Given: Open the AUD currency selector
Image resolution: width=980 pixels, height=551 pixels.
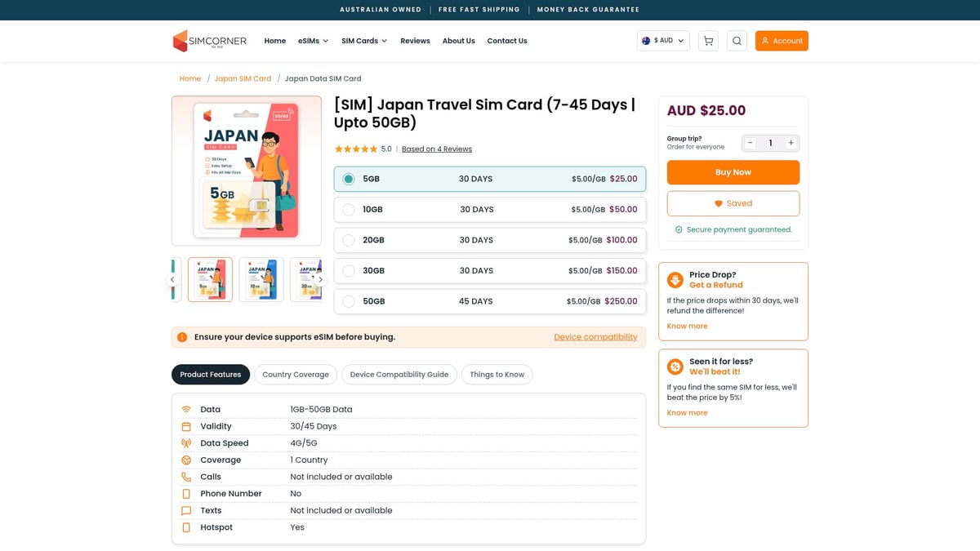Looking at the screenshot, I should click(x=663, y=41).
